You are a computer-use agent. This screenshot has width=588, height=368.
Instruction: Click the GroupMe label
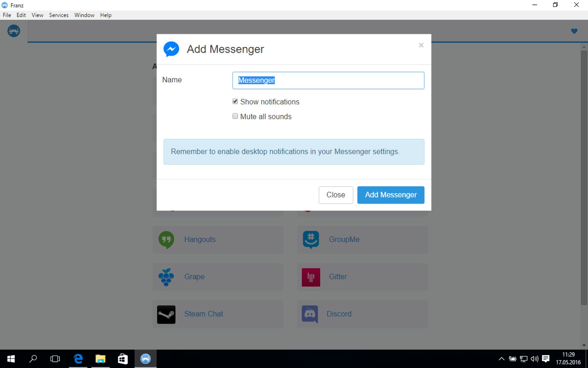click(344, 239)
